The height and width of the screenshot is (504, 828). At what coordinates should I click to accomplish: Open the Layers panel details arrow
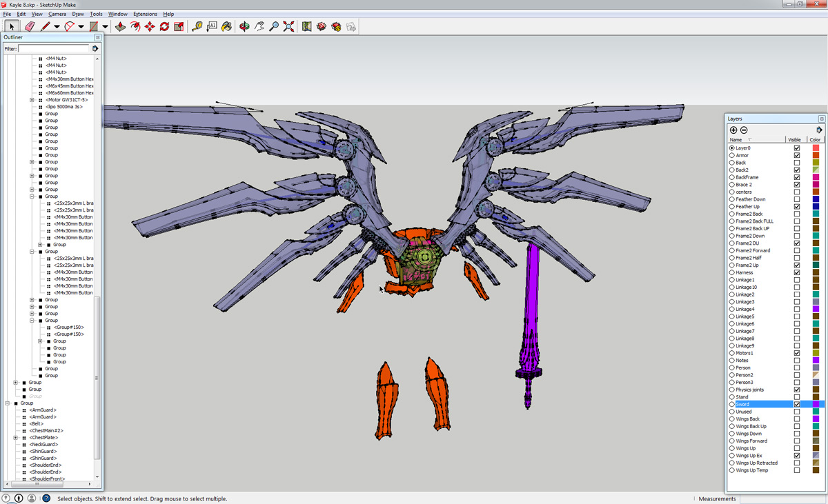tap(819, 130)
